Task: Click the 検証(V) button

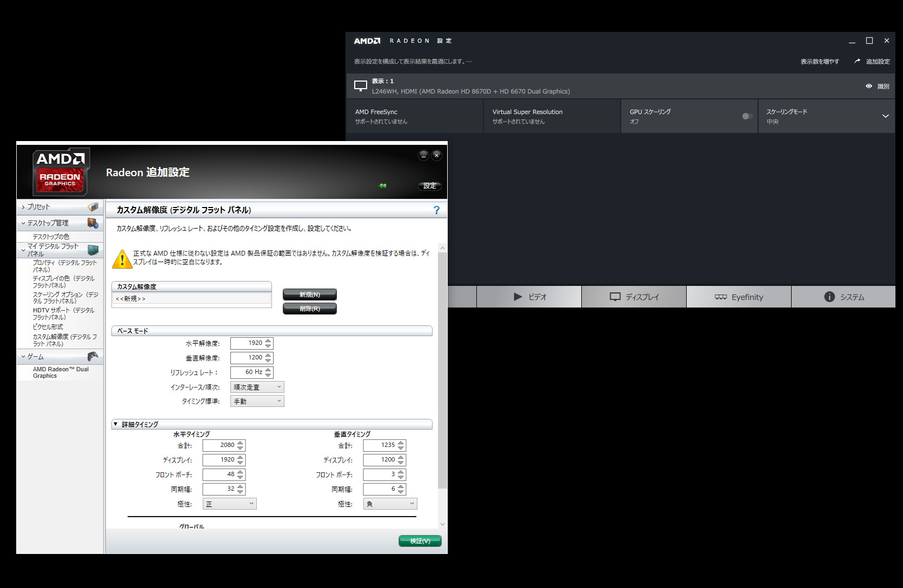Action: (420, 541)
